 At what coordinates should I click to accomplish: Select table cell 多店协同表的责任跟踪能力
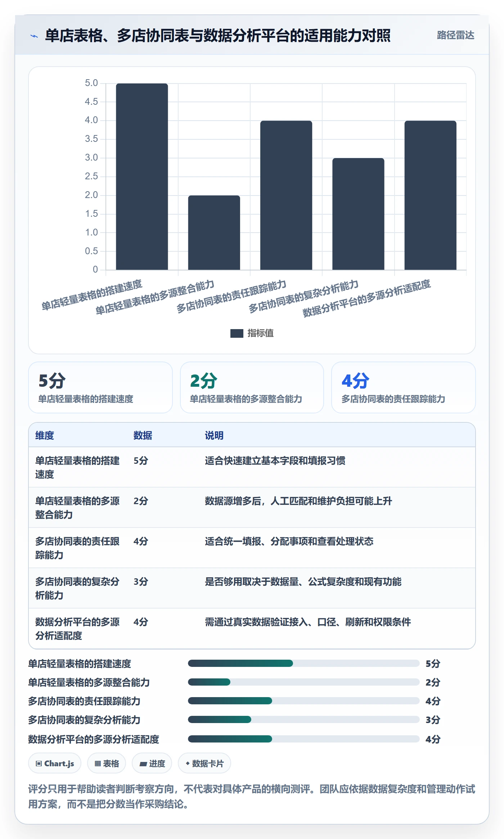click(77, 548)
